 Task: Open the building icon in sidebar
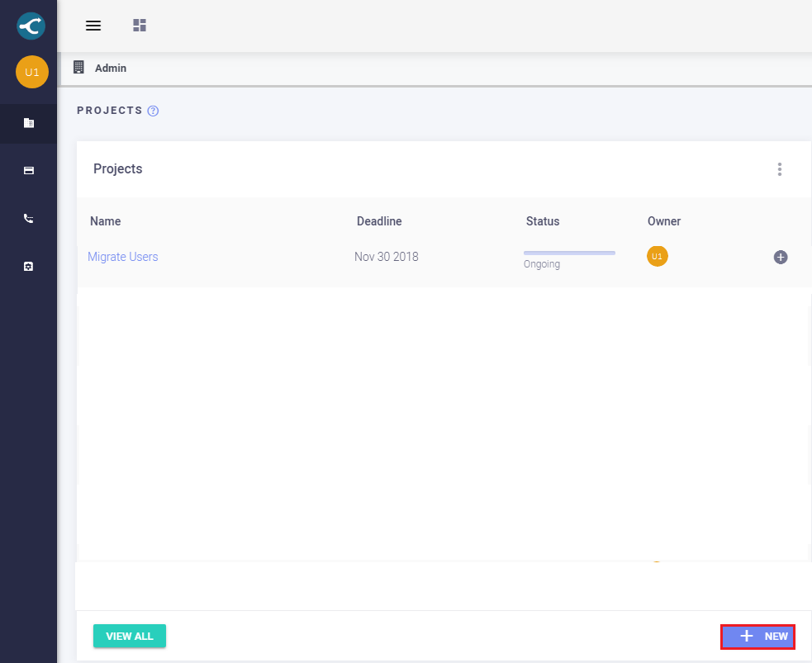(x=28, y=123)
